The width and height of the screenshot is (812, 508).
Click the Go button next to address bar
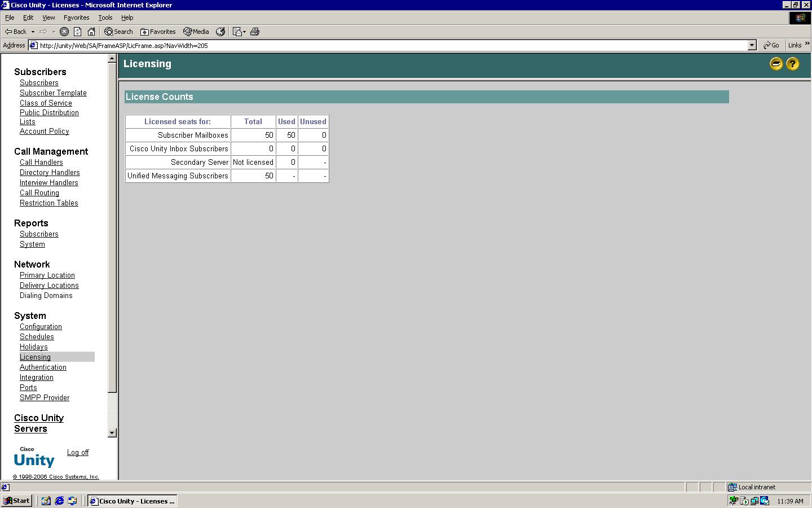771,45
